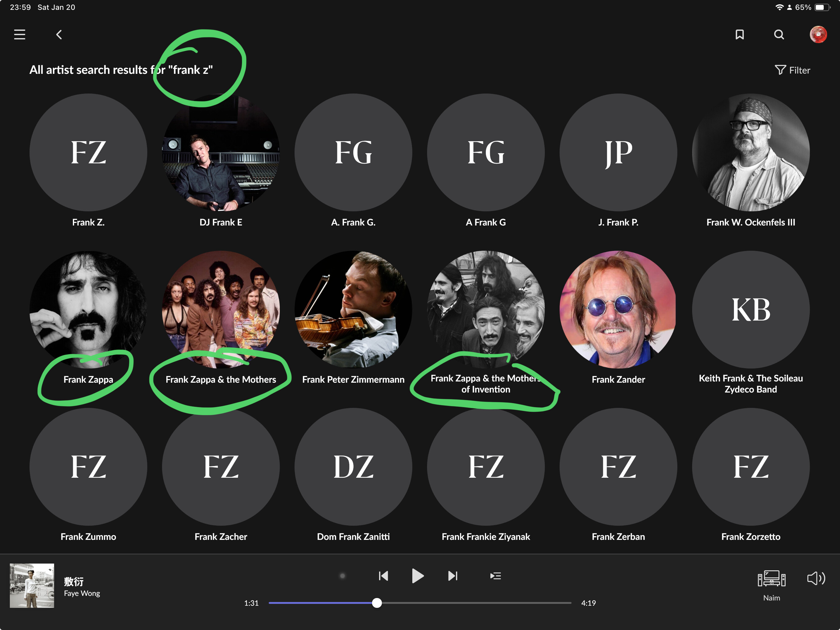Tap the clock showing 23:59
840x630 pixels.
(x=20, y=7)
